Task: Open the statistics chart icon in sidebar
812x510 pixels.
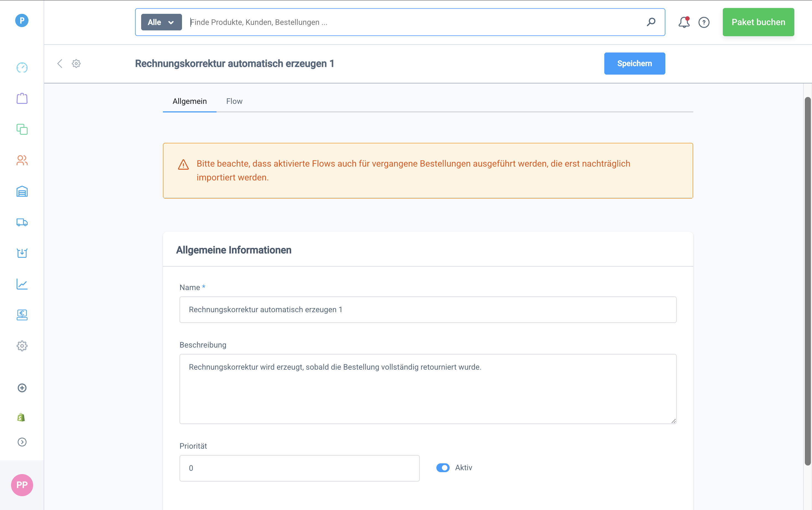Action: coord(22,284)
